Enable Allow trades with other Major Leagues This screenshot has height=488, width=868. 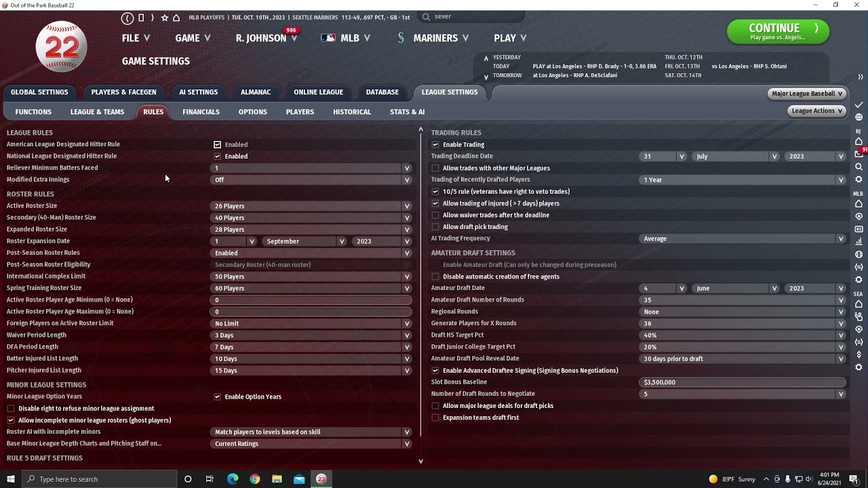435,168
